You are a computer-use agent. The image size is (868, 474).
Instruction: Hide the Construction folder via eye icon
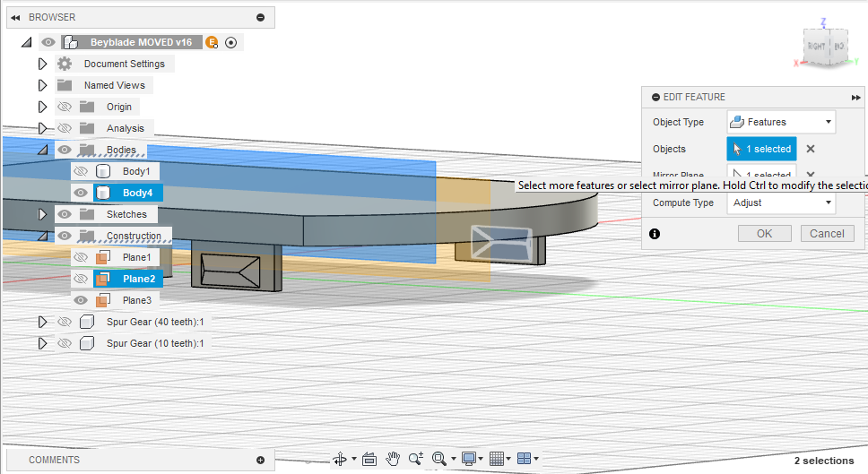click(x=65, y=236)
